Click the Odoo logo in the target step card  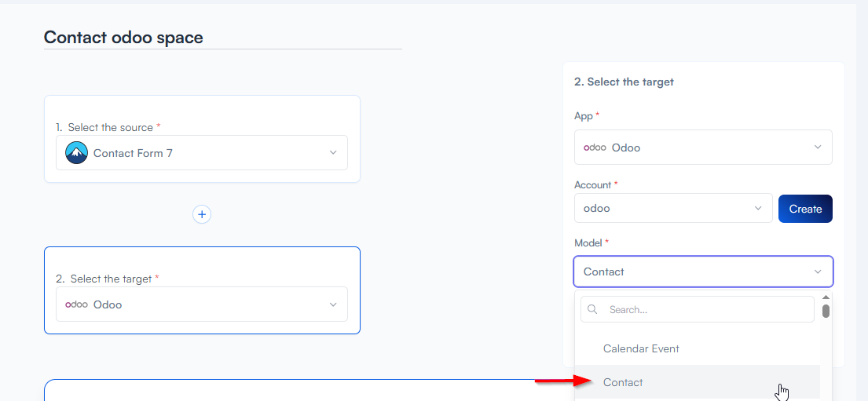click(x=76, y=304)
